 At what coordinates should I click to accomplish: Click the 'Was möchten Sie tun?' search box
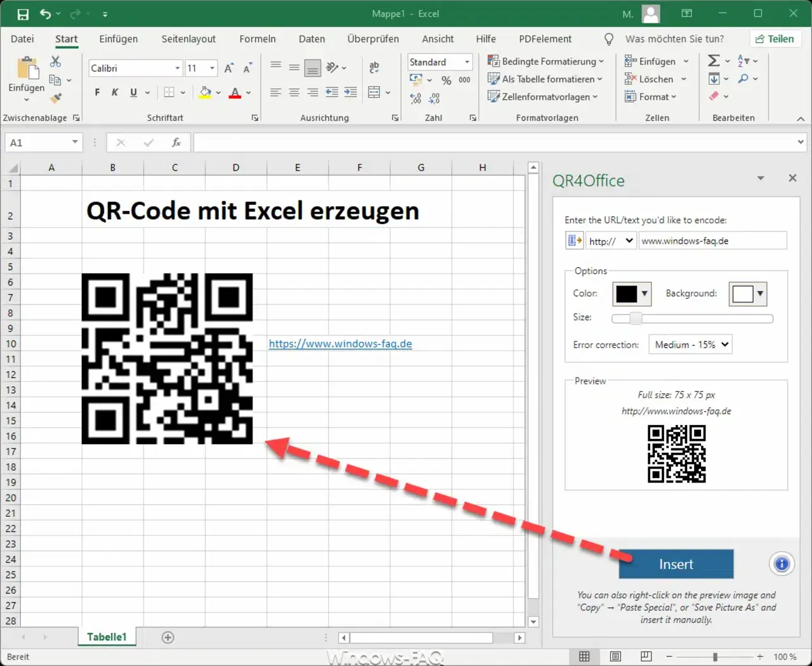pyautogui.click(x=674, y=39)
